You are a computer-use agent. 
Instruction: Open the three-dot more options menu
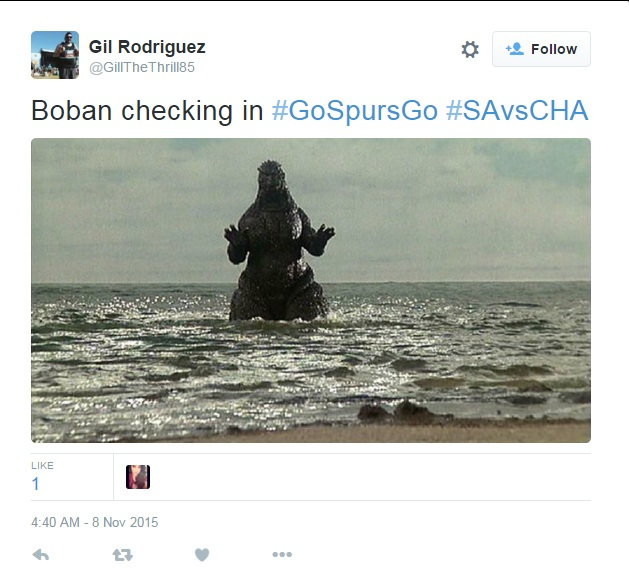coord(282,555)
